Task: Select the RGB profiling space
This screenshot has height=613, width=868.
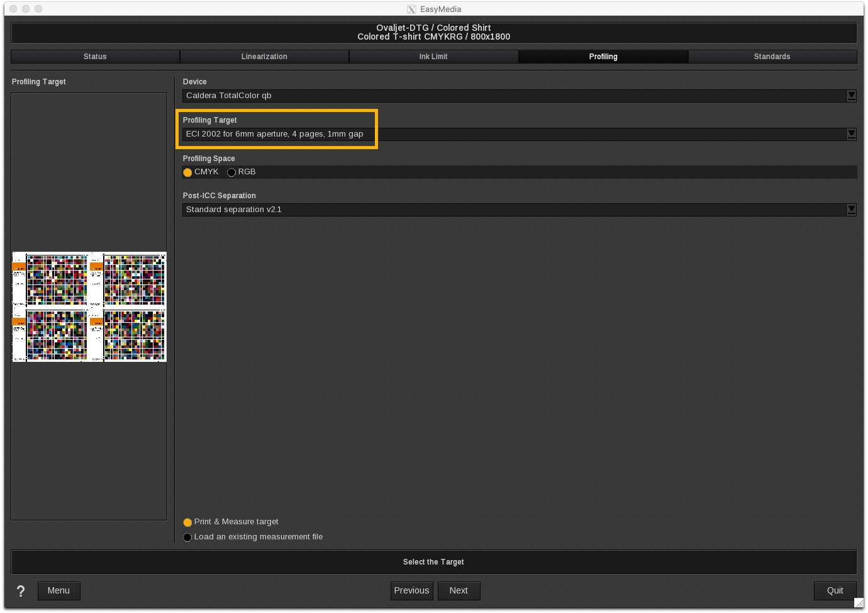Action: click(231, 172)
